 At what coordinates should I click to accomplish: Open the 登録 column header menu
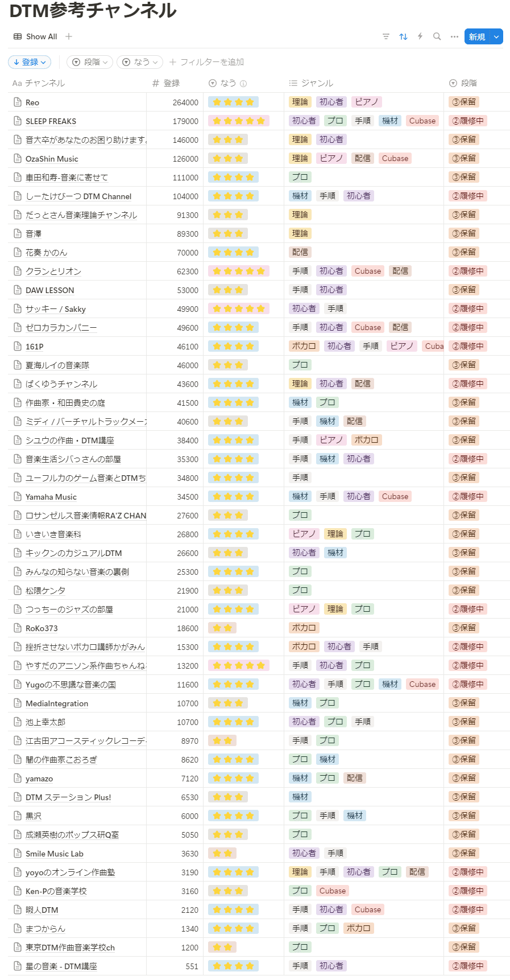pyautogui.click(x=166, y=83)
